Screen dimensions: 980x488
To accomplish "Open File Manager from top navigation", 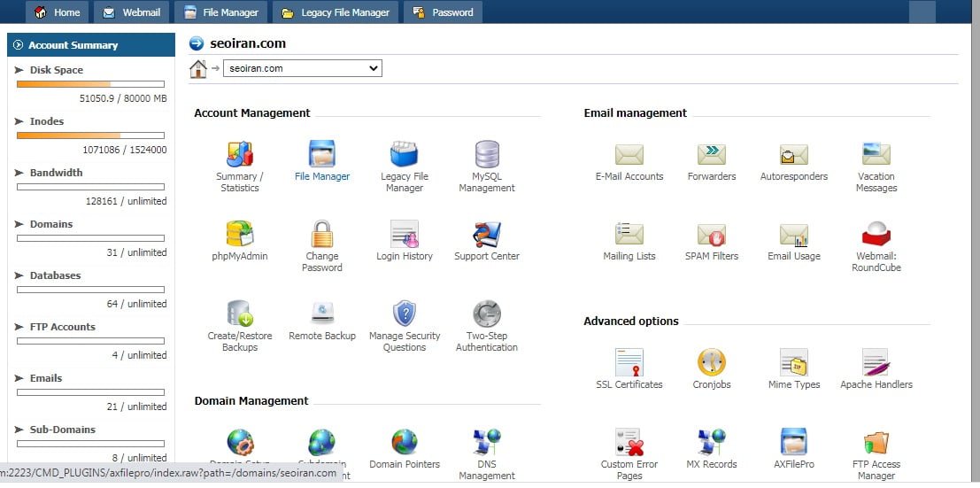I will click(221, 12).
